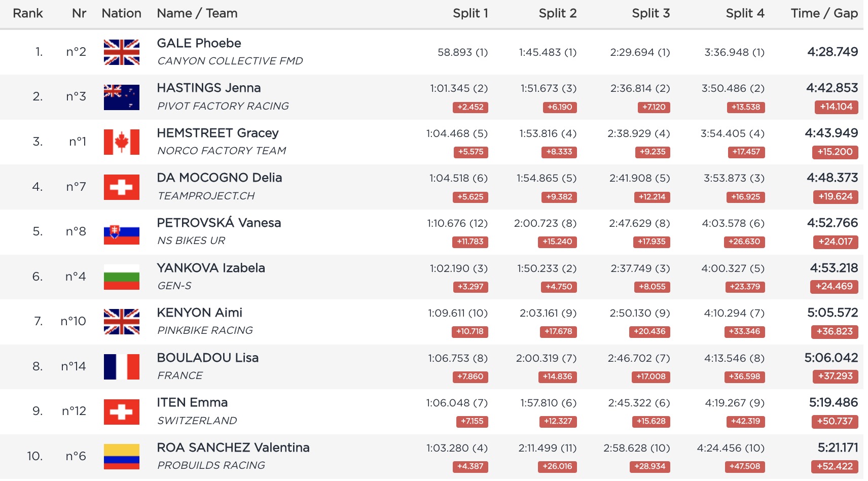
Task: Click the Colombian flag for ROA SANCHEZ Valentina
Action: (121, 457)
